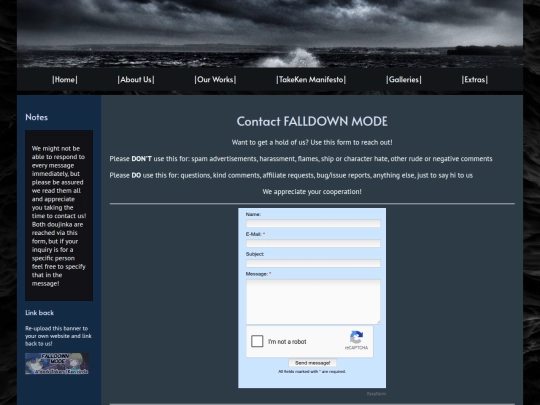Open the Extras navigation item
This screenshot has height=405, width=540.
pos(475,80)
